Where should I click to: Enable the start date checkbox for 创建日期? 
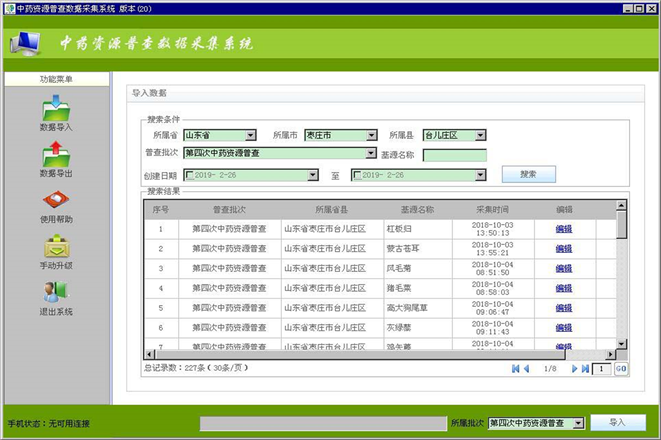tap(187, 175)
